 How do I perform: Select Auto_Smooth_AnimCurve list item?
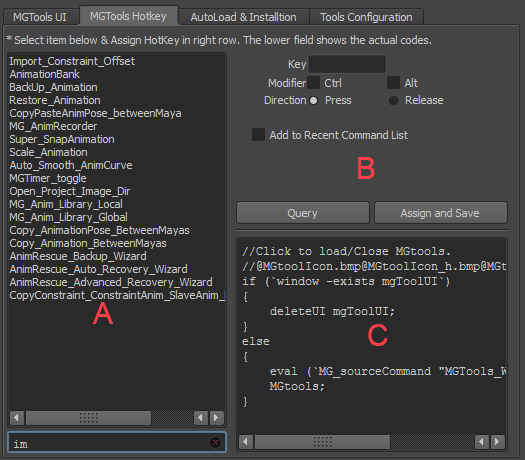(x=71, y=165)
